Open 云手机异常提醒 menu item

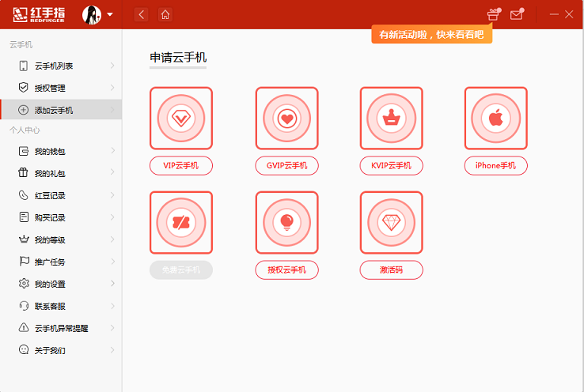(x=61, y=328)
